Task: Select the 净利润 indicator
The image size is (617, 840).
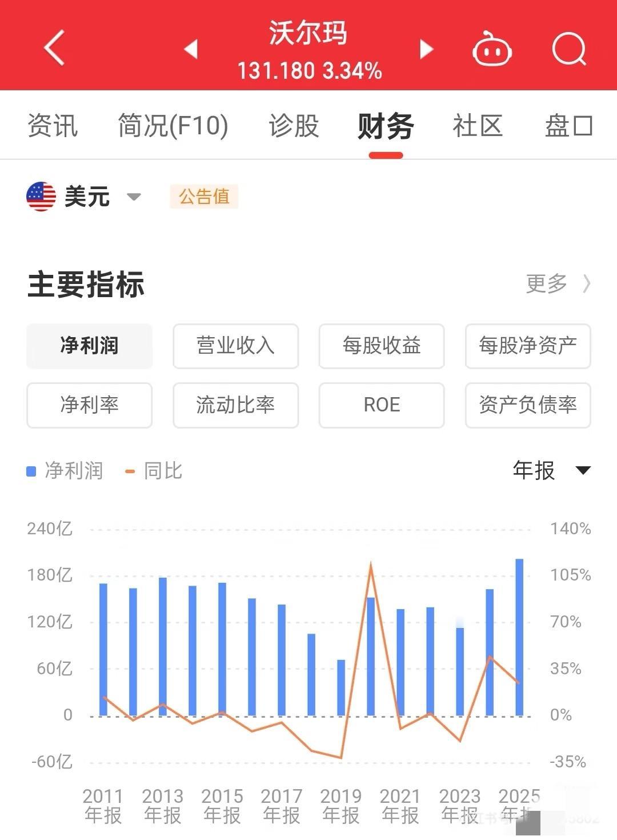Action: 90,346
